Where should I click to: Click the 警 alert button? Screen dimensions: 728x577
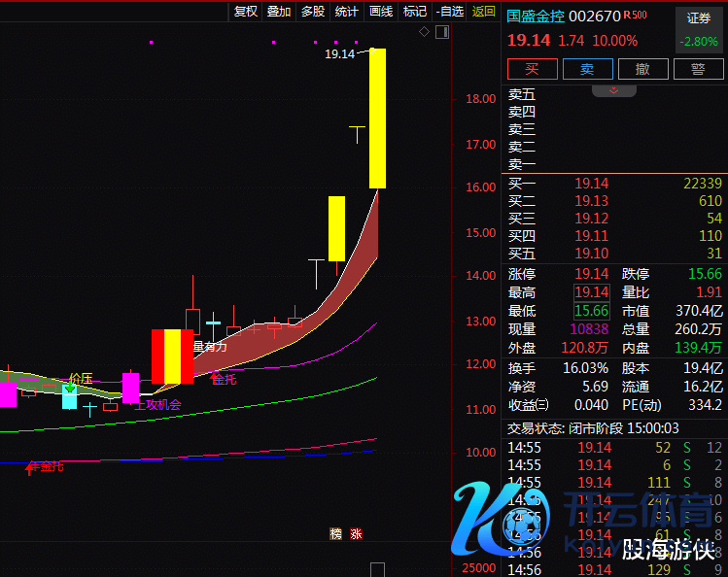[x=698, y=69]
